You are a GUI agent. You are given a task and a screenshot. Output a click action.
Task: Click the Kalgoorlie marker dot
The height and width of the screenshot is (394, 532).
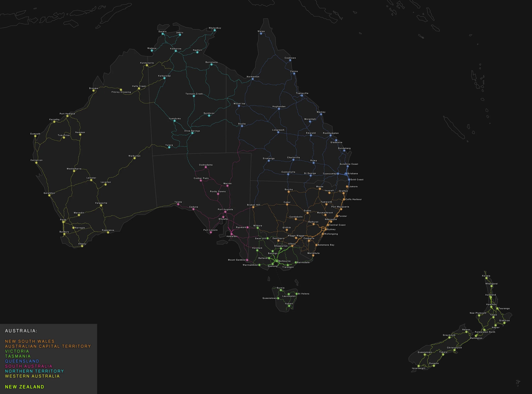tap(101, 205)
